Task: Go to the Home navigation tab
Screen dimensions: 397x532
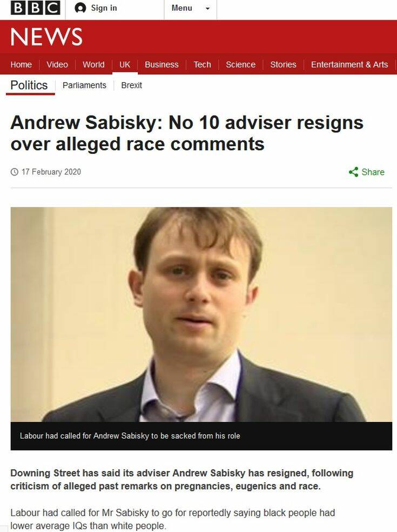Action: tap(21, 64)
